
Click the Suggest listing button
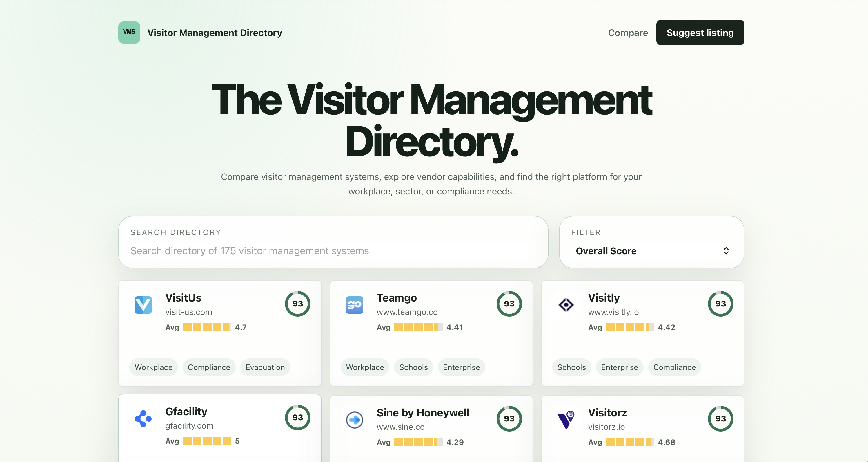coord(700,33)
